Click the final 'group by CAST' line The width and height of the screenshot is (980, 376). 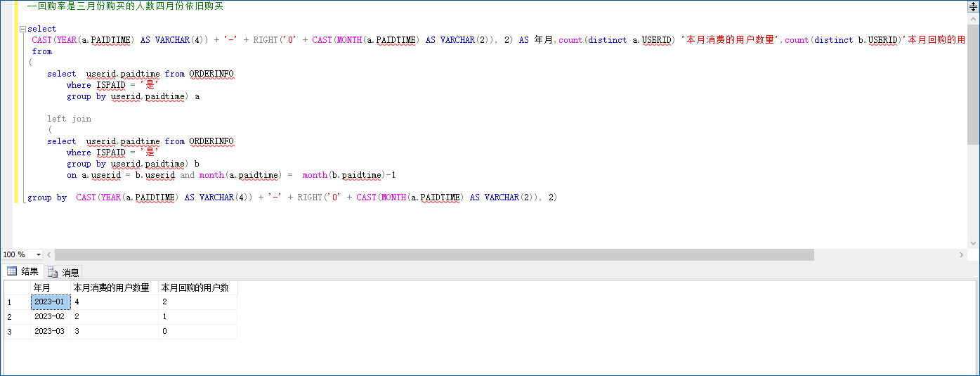tap(292, 197)
